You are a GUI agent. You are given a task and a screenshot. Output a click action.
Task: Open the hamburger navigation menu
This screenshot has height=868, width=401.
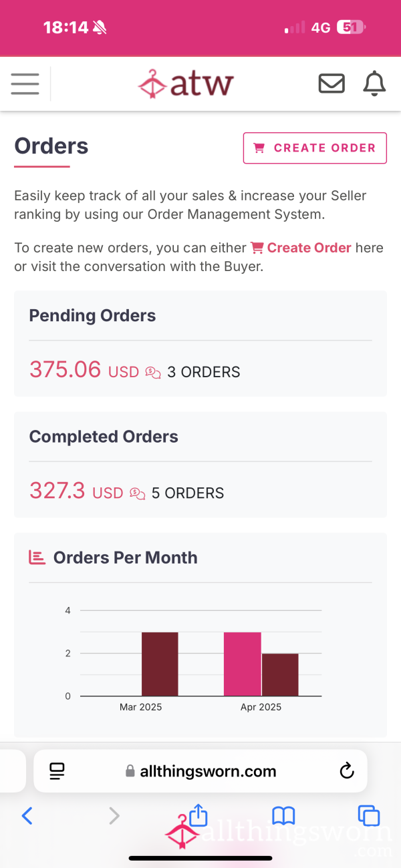pos(25,84)
